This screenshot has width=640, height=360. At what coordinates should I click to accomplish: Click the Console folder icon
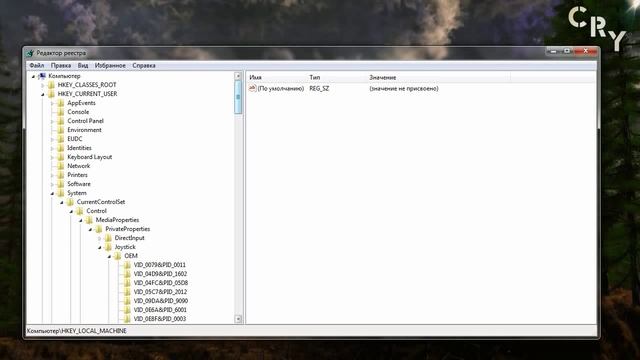pyautogui.click(x=61, y=112)
